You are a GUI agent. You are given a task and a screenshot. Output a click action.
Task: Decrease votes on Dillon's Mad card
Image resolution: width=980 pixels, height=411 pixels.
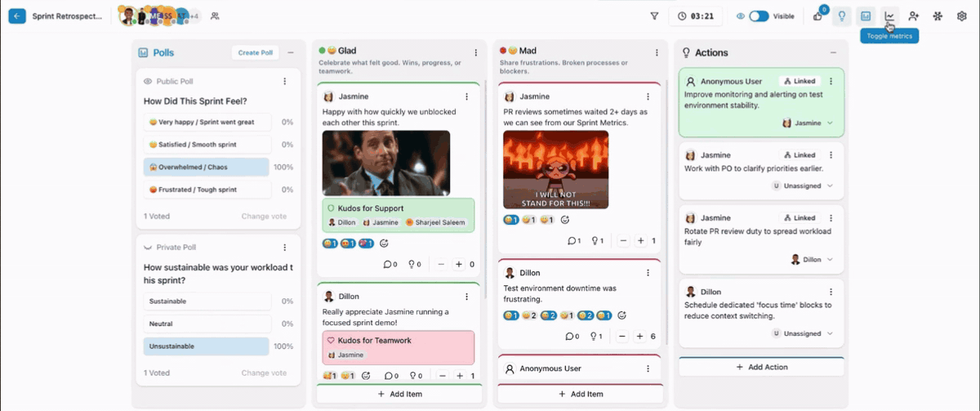(623, 337)
